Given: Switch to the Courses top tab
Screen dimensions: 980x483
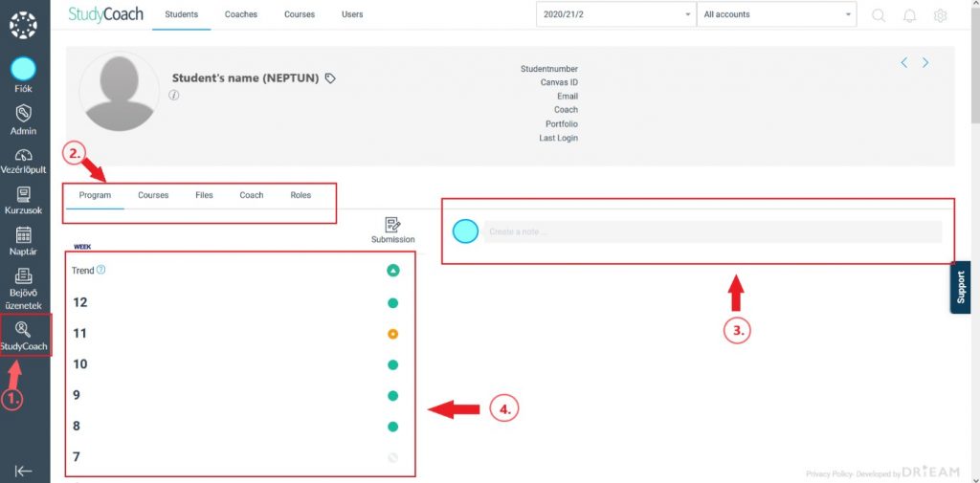Looking at the screenshot, I should 300,14.
